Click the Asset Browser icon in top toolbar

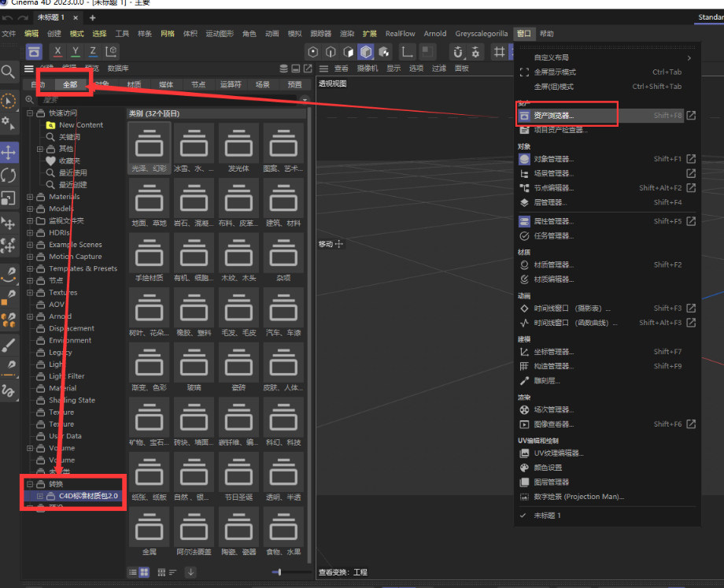(x=34, y=51)
